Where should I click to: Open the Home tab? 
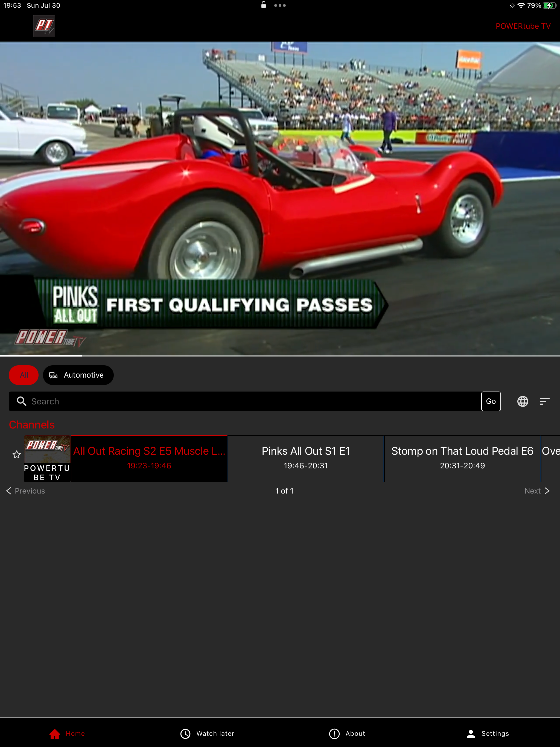coord(67,733)
